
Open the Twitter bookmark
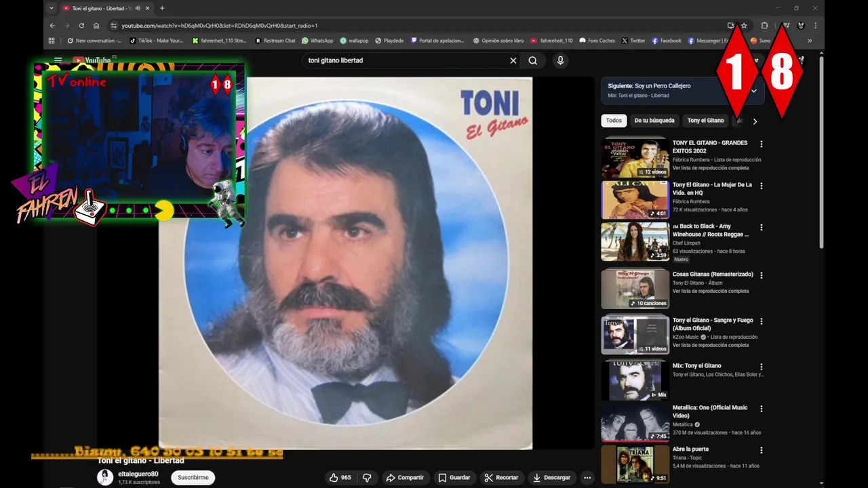[x=633, y=41]
